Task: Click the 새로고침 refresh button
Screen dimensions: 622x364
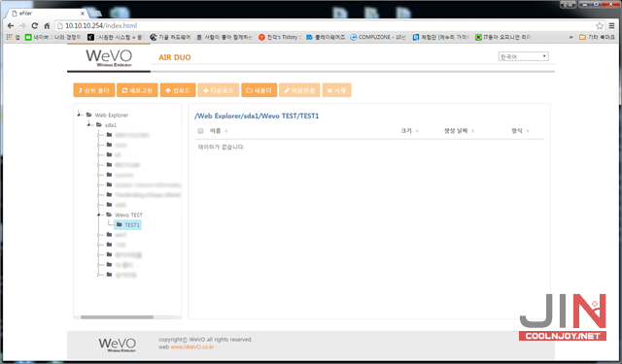Action: pos(137,90)
